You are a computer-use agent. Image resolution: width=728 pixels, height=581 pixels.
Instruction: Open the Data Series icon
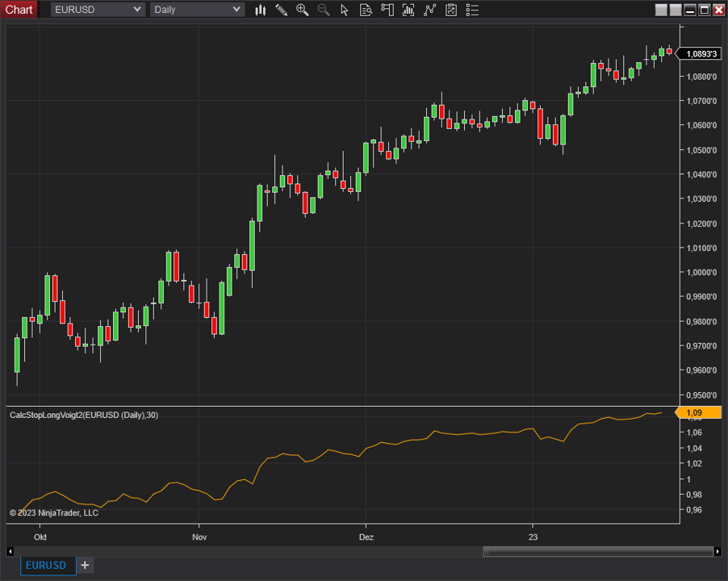[x=366, y=10]
